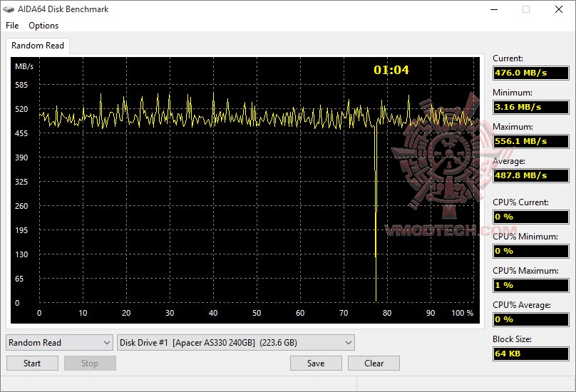This screenshot has height=392, width=576.
Task: Click the Block Size value 64 KB
Action: (x=531, y=354)
